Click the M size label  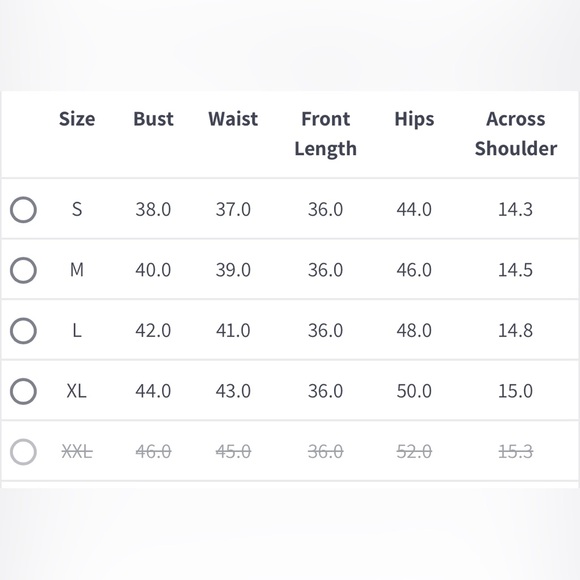tap(77, 270)
